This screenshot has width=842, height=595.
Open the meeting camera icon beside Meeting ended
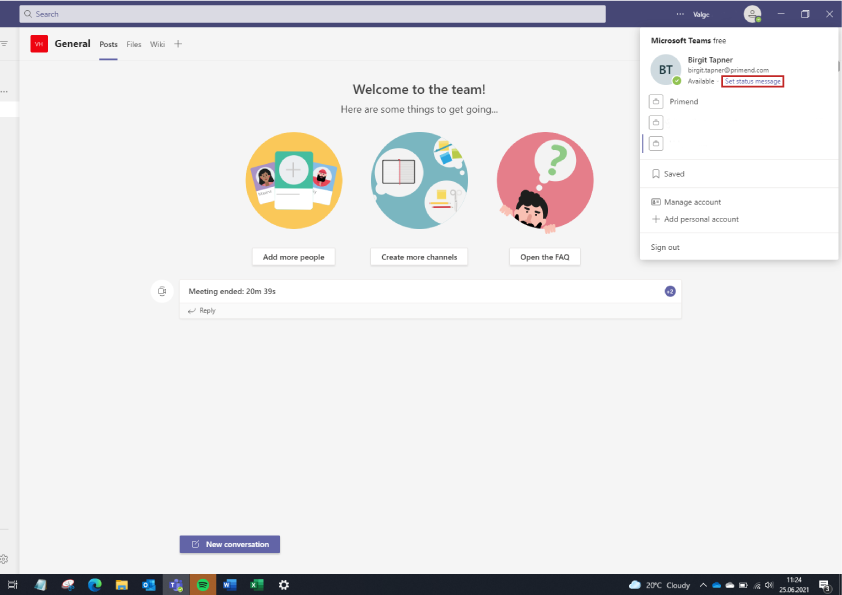point(162,291)
